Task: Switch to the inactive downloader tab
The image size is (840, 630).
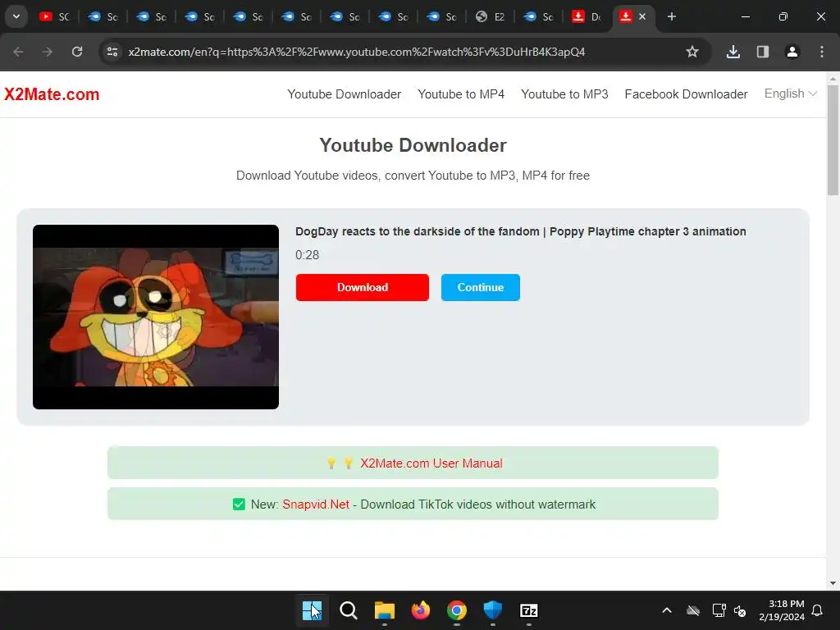Action: pos(587,16)
